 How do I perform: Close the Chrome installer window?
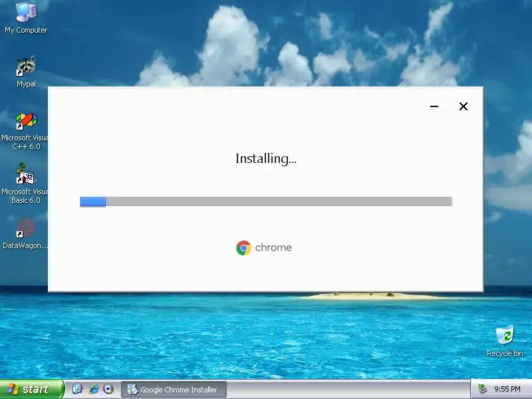coord(463,106)
